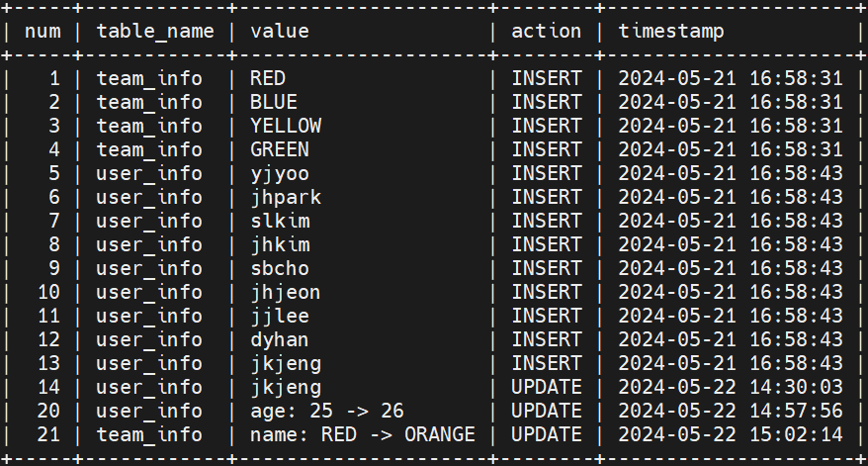Screen dimensions: 868x466
Task: Click row number 6
Action: [x=54, y=197]
